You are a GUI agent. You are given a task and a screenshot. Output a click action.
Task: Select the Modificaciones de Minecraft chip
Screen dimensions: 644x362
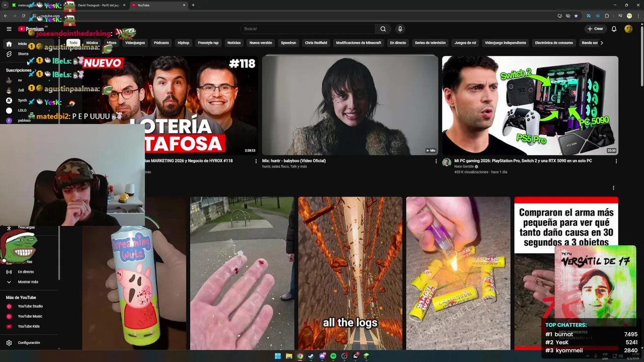[358, 43]
